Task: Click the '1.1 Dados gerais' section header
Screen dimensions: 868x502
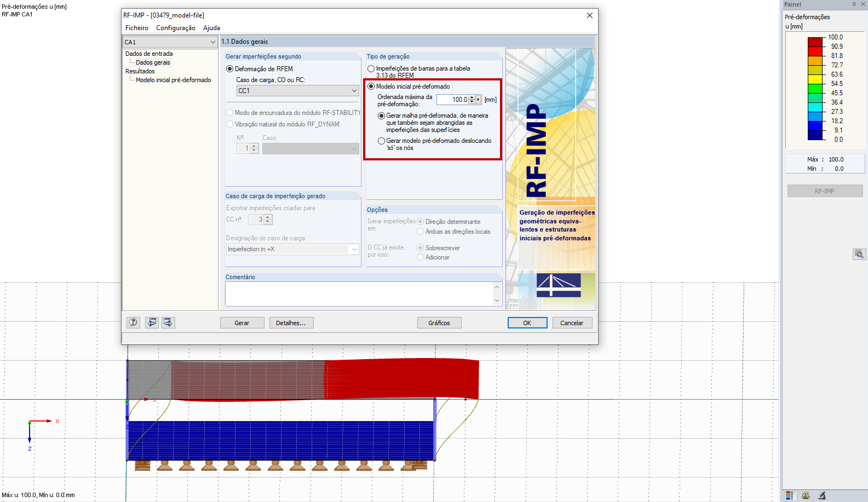Action: pos(407,42)
